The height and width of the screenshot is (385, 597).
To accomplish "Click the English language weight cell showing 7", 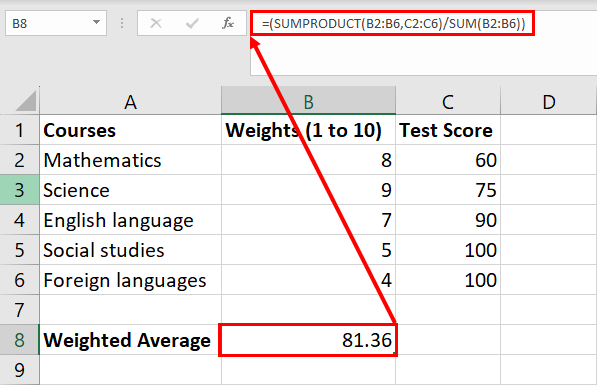I will [x=308, y=220].
